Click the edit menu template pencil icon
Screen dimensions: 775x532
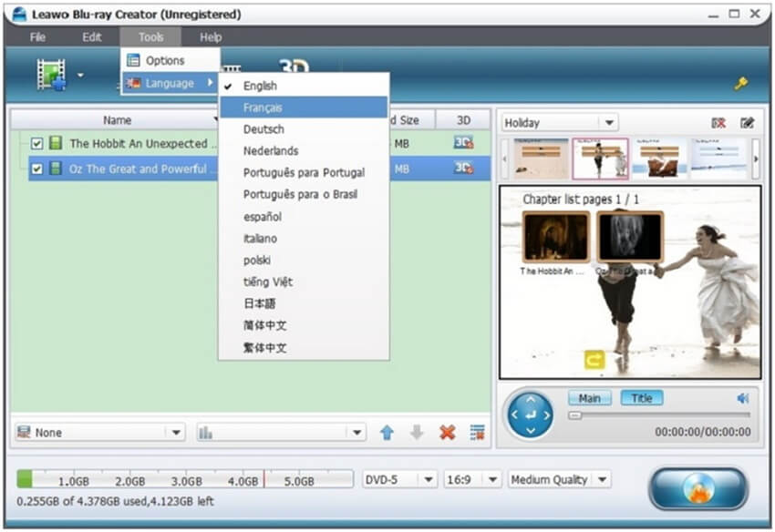coord(747,123)
